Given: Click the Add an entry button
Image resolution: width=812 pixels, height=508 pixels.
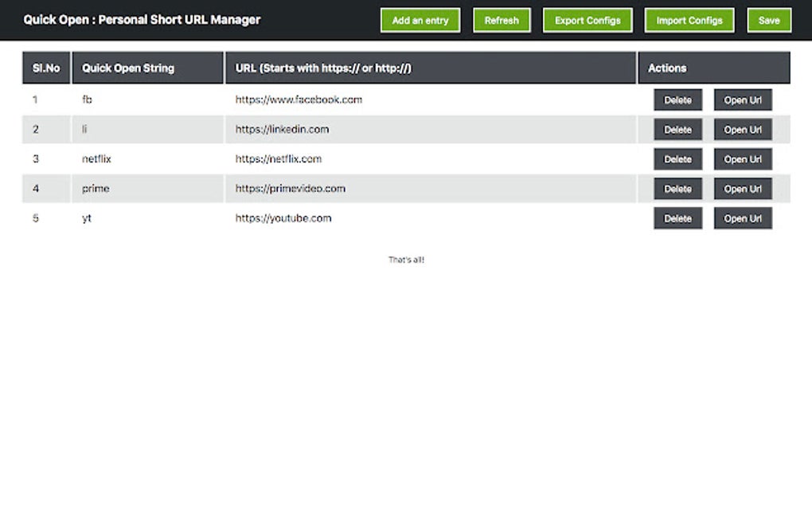Looking at the screenshot, I should 420,21.
